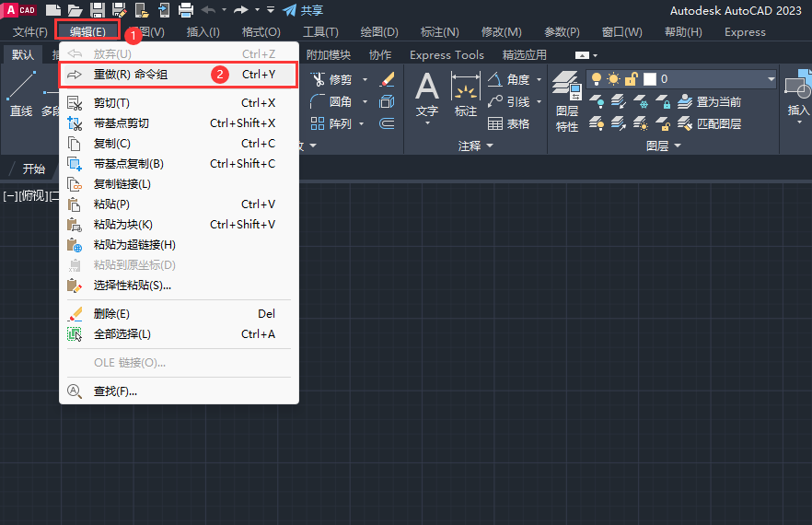Choose 选择性粘贴(S)... menu entry
Image resolution: width=812 pixels, height=525 pixels.
coord(179,286)
